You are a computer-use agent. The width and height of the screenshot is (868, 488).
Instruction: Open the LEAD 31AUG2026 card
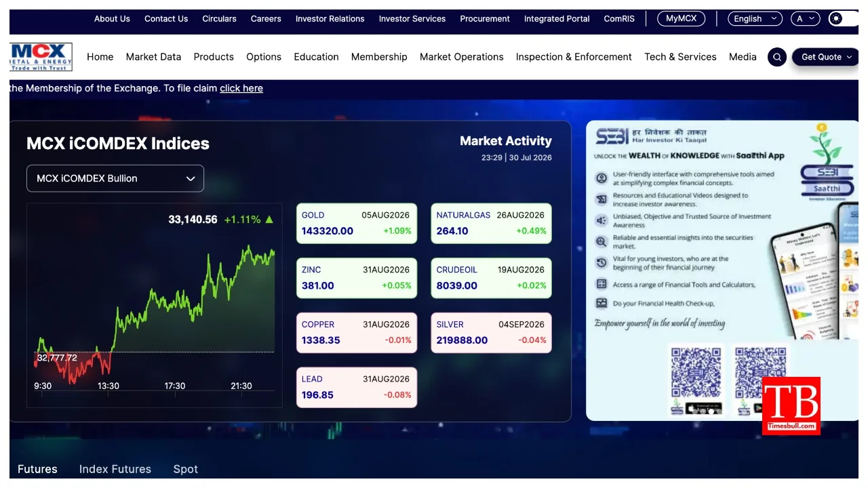357,388
